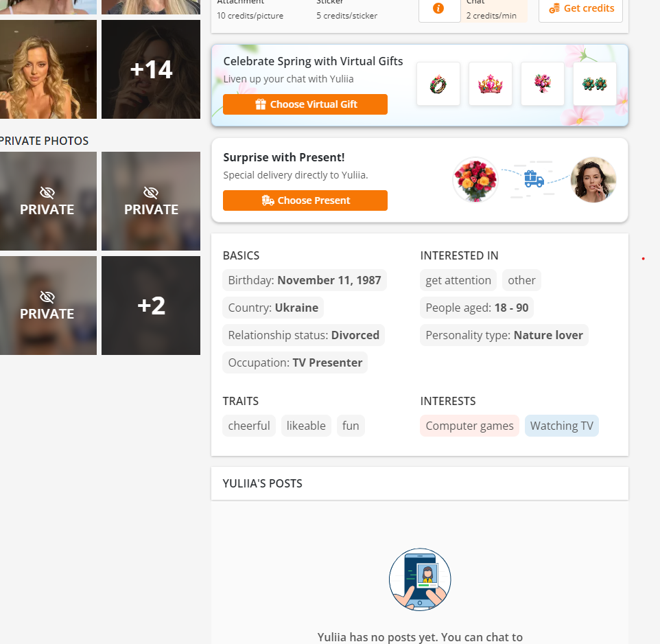Open the +14 more photos tile
The image size is (660, 644).
151,69
